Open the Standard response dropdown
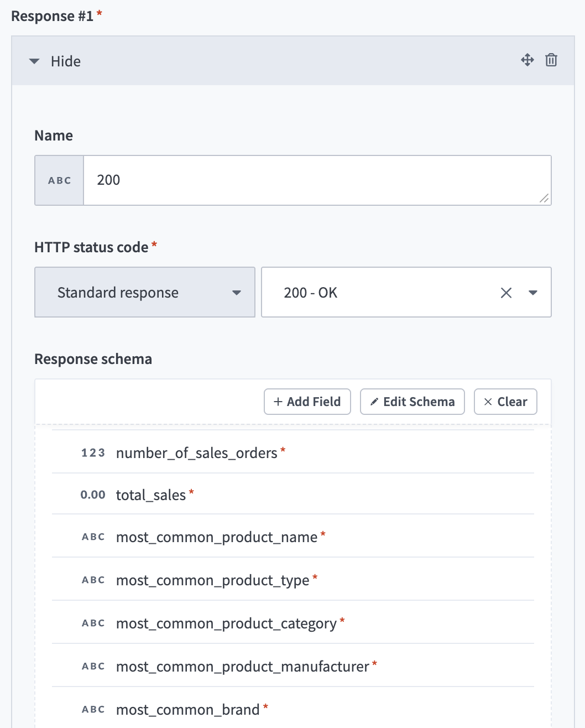 click(x=145, y=292)
